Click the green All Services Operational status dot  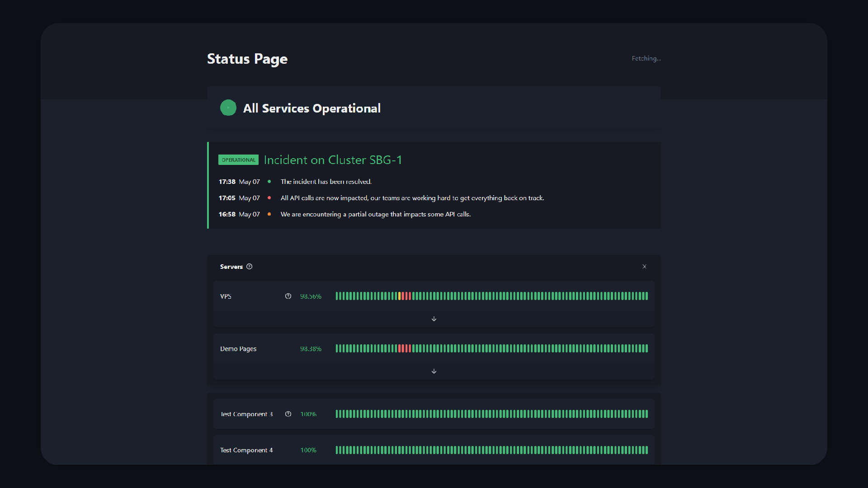click(228, 108)
